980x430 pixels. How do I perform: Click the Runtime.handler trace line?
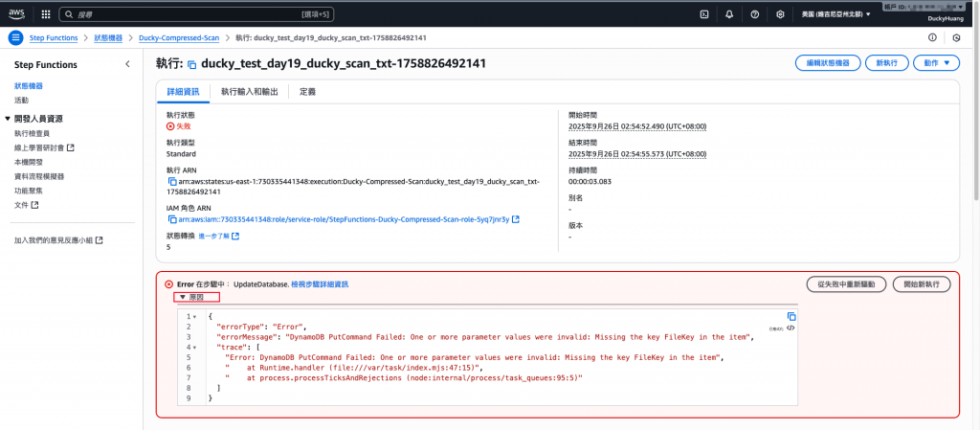point(355,368)
